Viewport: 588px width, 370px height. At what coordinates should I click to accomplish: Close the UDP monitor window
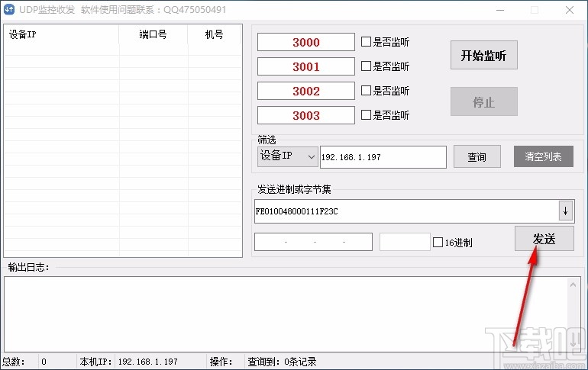coord(570,10)
